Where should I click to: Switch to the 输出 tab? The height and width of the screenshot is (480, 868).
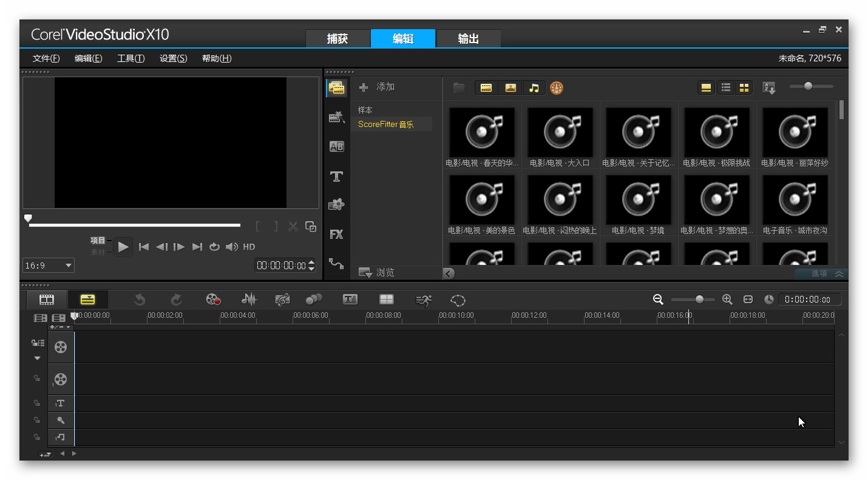pos(468,39)
